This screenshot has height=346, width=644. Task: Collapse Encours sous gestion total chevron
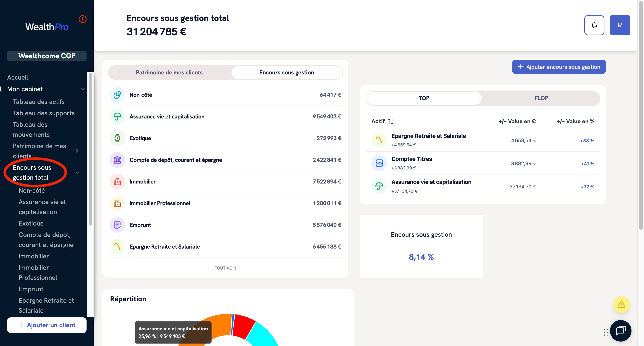tap(78, 173)
